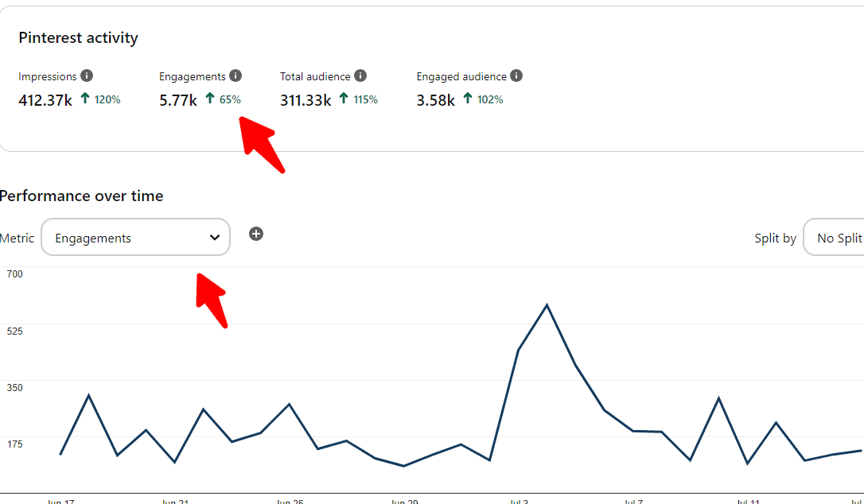Open the Total audience info icon
This screenshot has width=864, height=504.
362,76
